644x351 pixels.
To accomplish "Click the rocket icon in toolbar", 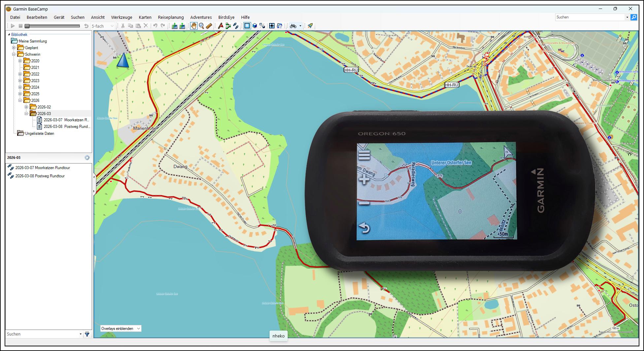I will 310,26.
